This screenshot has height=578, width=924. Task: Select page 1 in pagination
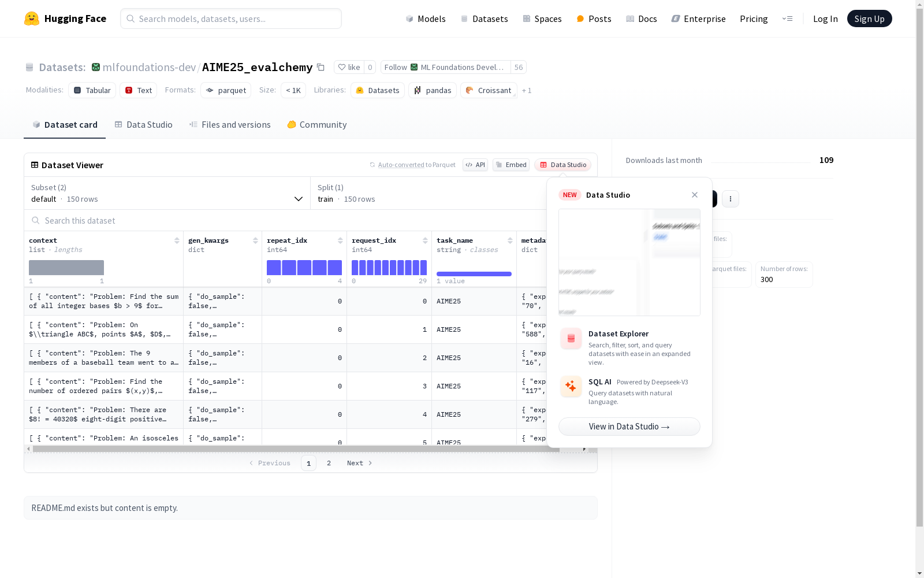[x=308, y=463]
